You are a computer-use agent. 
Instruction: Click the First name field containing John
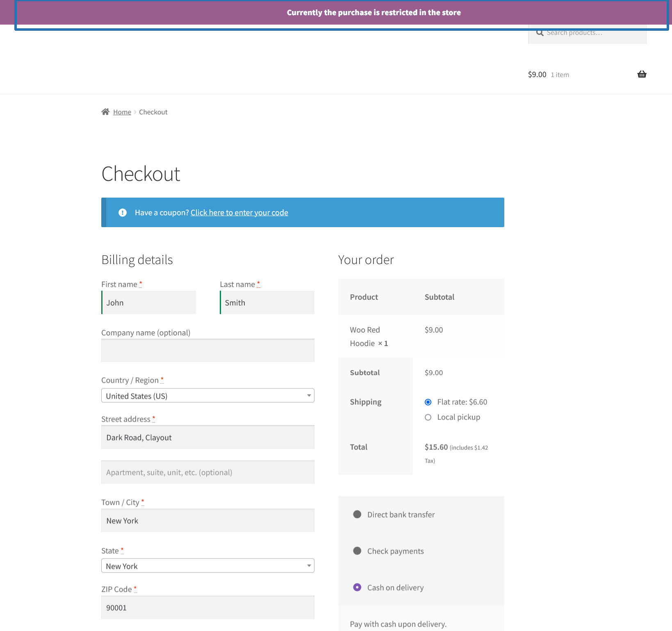[148, 302]
